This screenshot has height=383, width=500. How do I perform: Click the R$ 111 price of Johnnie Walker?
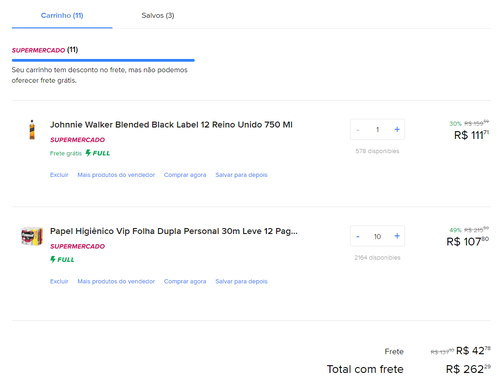pos(471,135)
